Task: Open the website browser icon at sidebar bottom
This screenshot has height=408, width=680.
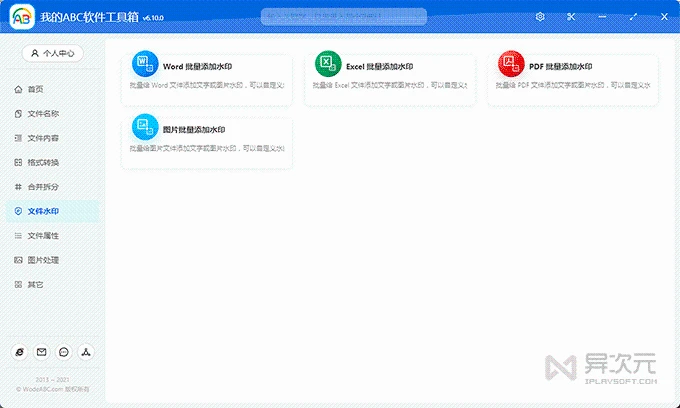Action: coord(20,352)
